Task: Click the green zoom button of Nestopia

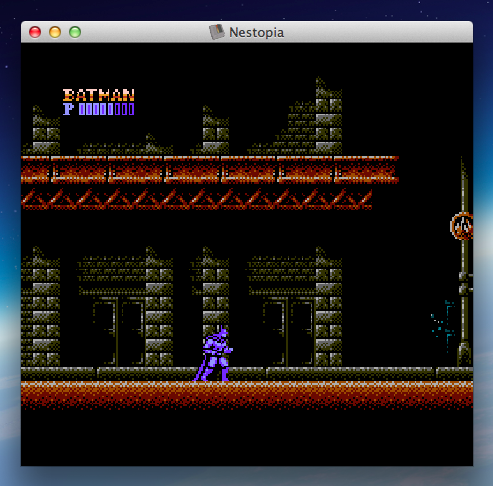Action: (75, 32)
